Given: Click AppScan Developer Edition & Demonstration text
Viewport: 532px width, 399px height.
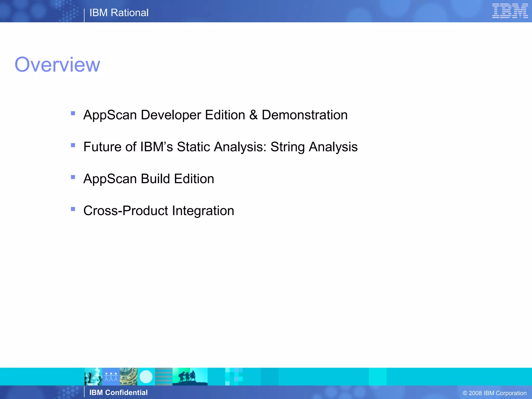Looking at the screenshot, I should click(x=215, y=115).
